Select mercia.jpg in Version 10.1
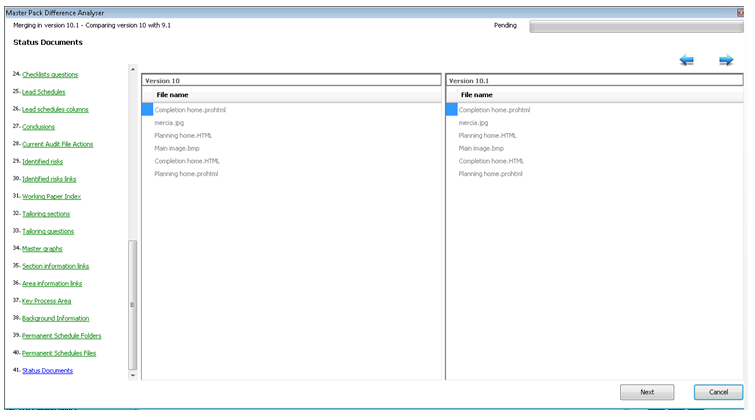 pyautogui.click(x=473, y=123)
